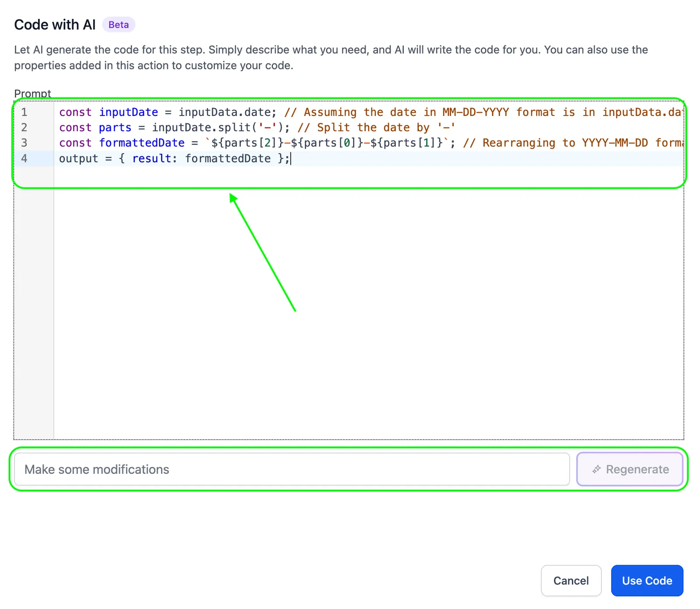Click the formattedDate template line 3
The height and width of the screenshot is (609, 700).
pyautogui.click(x=371, y=143)
